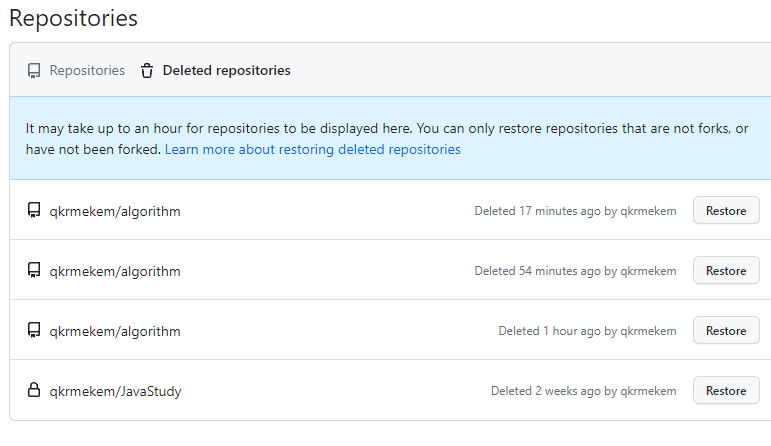Restore algorithm repo deleted 17 minutes ago
The image size is (771, 446).
pyautogui.click(x=726, y=211)
